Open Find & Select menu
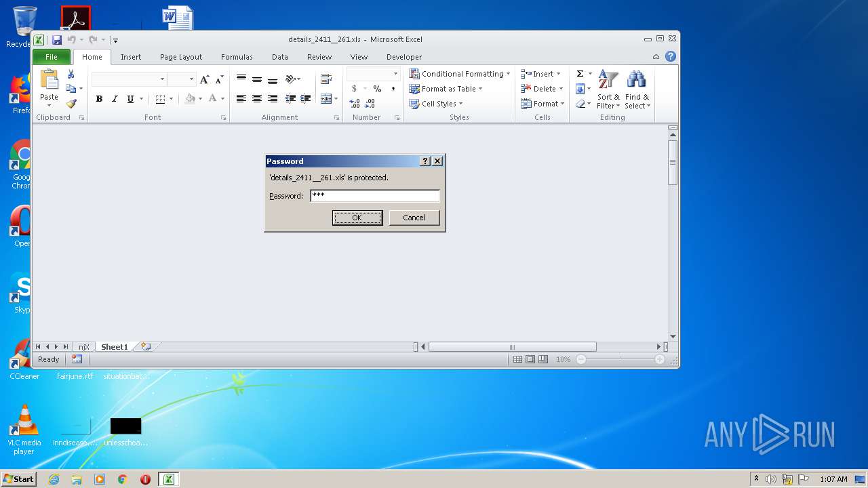Image resolution: width=868 pixels, height=488 pixels. click(637, 89)
